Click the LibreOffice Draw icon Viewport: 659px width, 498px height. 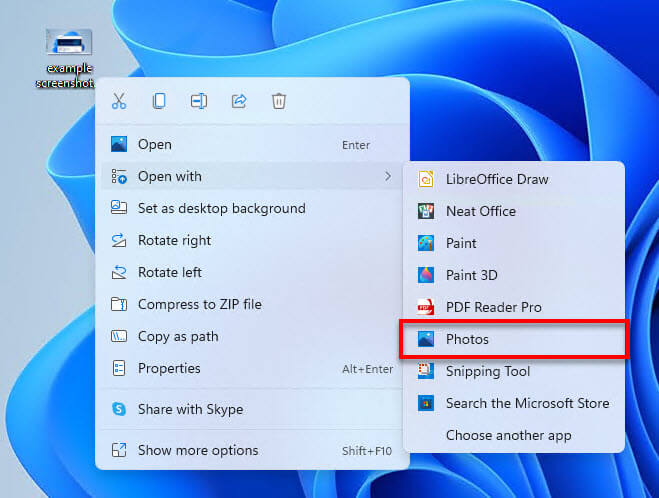(426, 179)
